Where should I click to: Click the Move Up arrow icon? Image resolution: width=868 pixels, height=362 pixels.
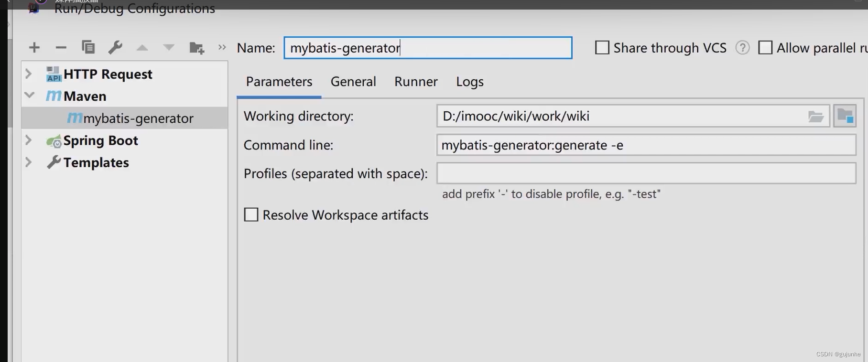click(142, 48)
